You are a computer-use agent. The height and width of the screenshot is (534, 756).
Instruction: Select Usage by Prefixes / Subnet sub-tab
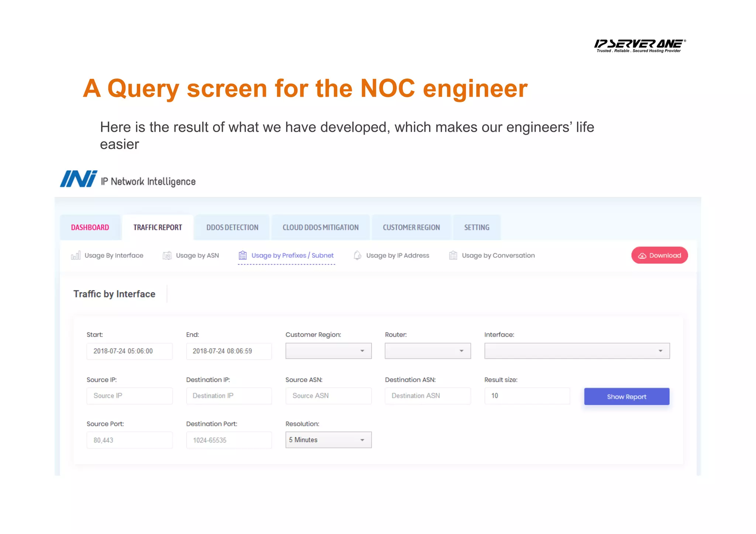(286, 255)
